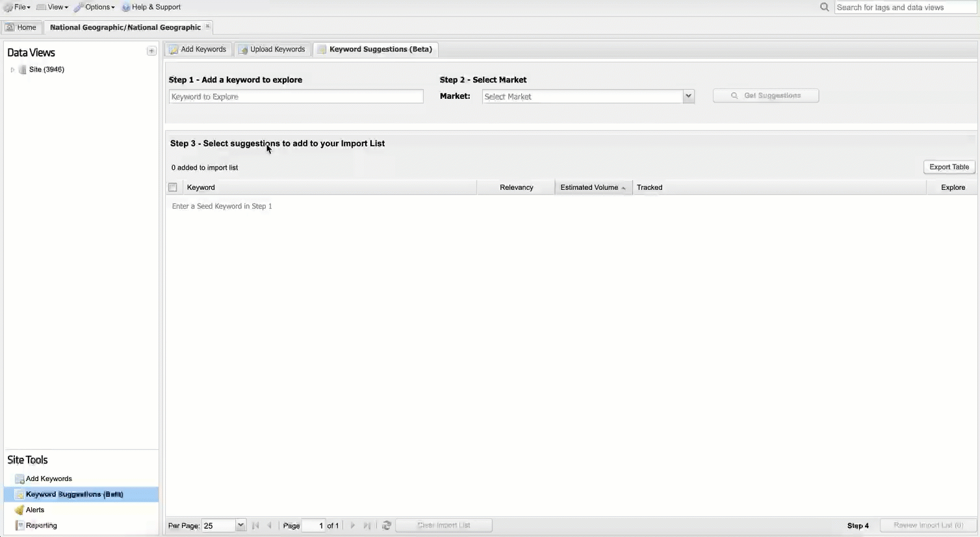The height and width of the screenshot is (537, 980).
Task: Open Alerts in Site Tools
Action: pos(35,510)
